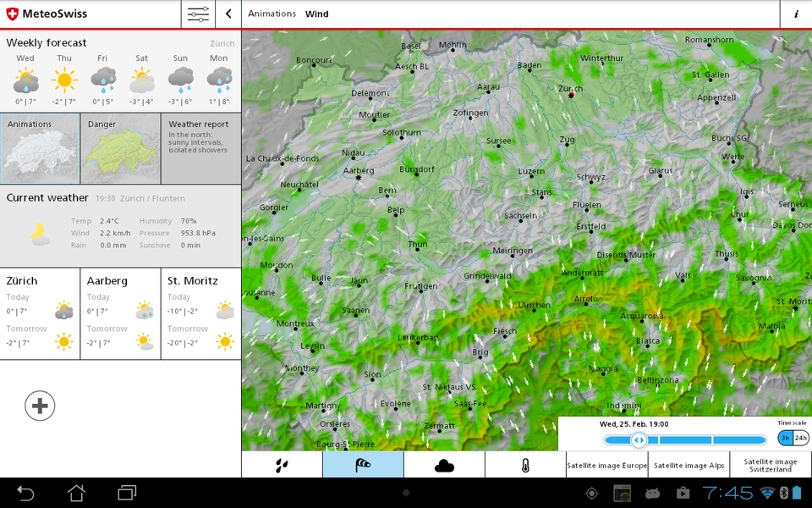Click the Android home button
Image resolution: width=812 pixels, height=508 pixels.
click(77, 493)
